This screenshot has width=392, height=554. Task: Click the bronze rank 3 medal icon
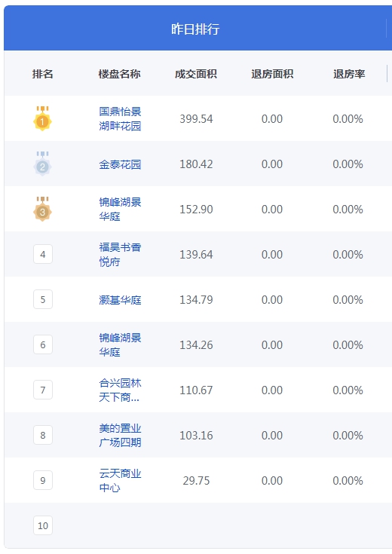tap(42, 209)
